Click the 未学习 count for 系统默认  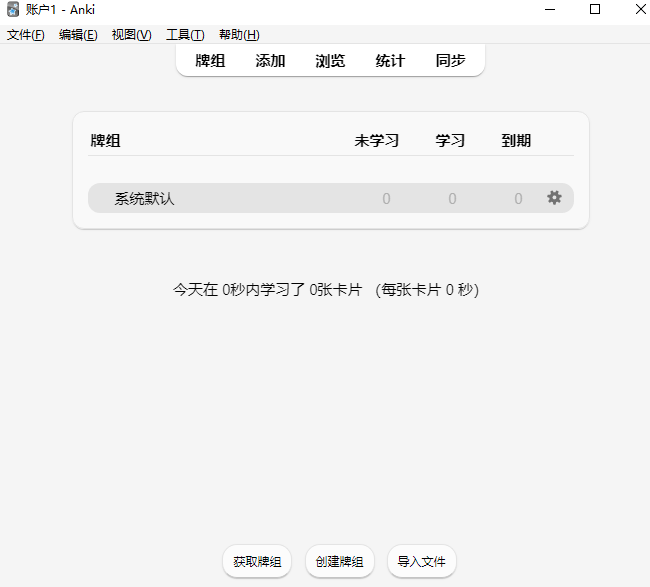pyautogui.click(x=386, y=199)
